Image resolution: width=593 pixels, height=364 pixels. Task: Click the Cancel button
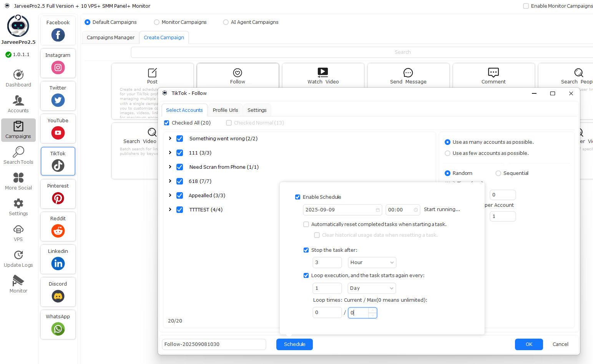[x=560, y=344]
